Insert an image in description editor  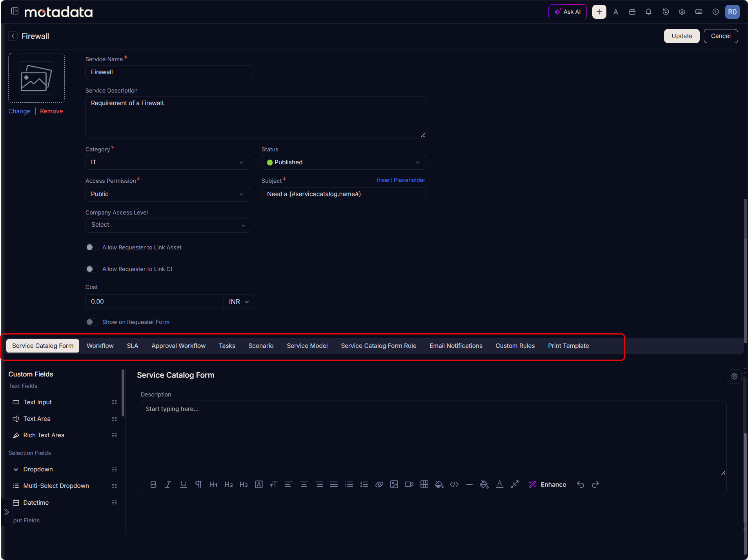(394, 484)
